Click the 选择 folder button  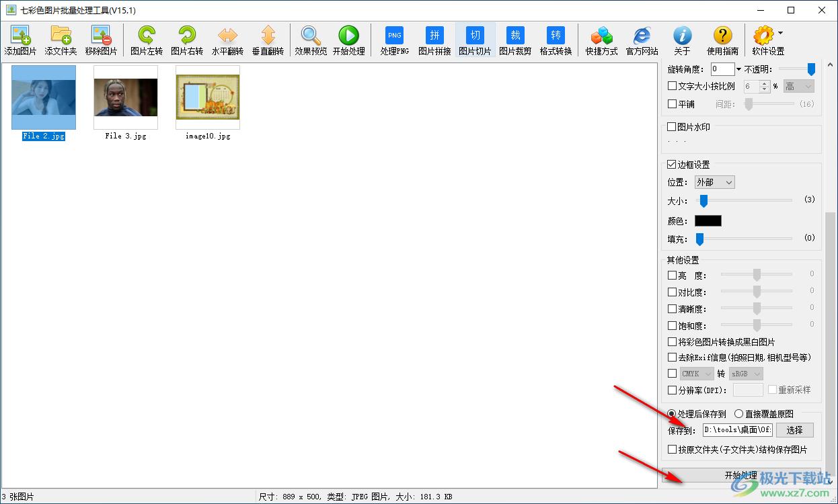[x=794, y=430]
